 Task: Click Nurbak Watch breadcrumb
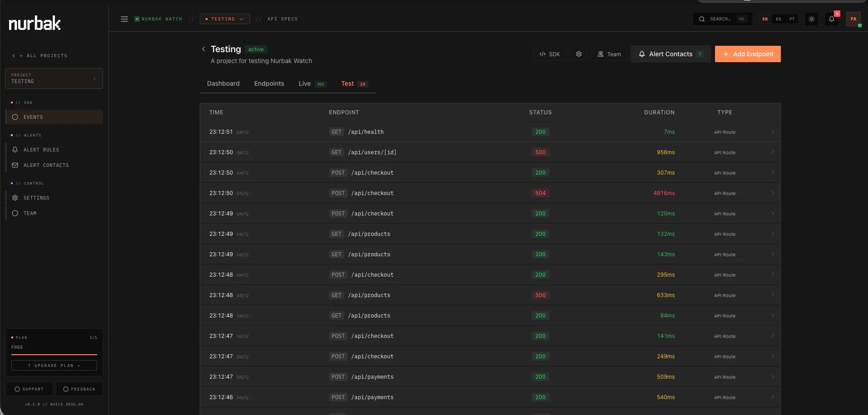[158, 19]
